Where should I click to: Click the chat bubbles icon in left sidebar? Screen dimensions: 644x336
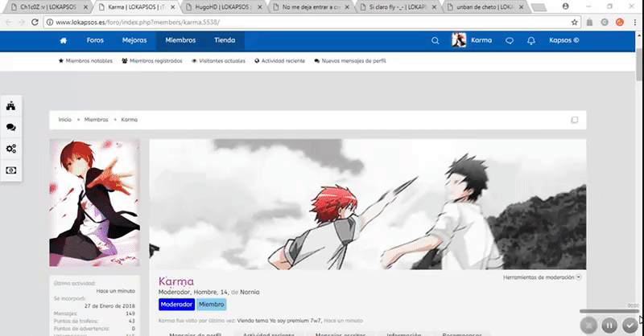(x=11, y=127)
